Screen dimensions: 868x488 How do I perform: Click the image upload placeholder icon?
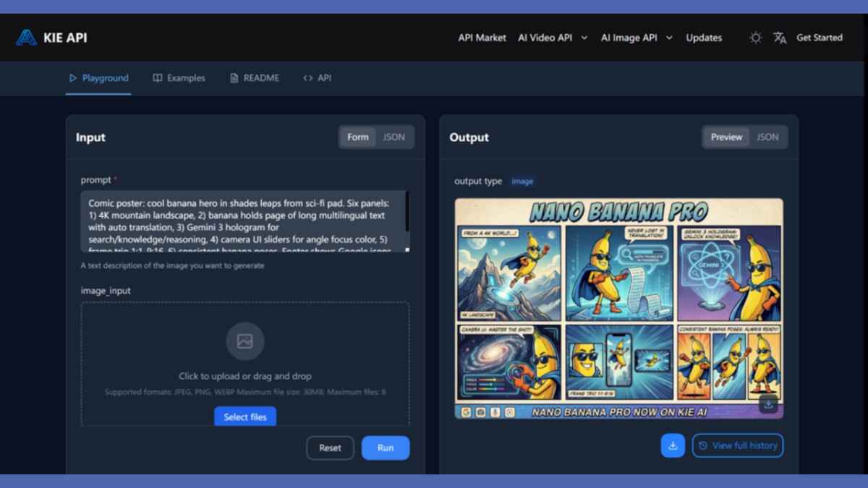[x=244, y=341]
